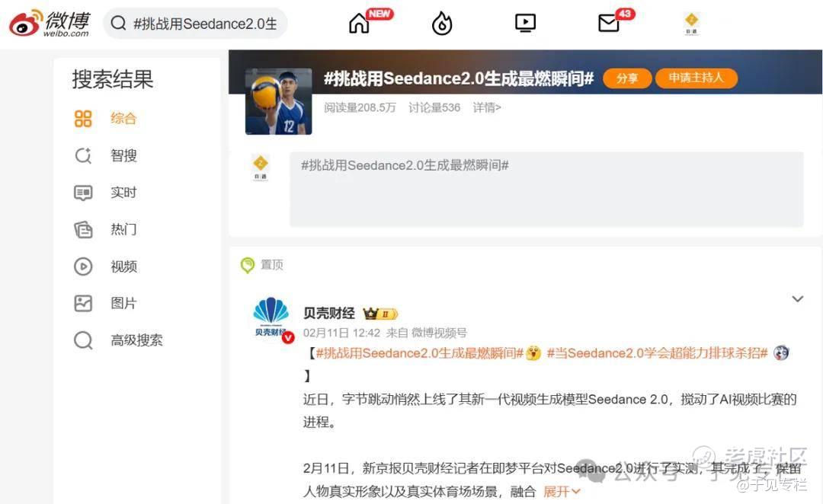Select the 智搜 icon
This screenshot has width=823, height=504.
point(83,155)
